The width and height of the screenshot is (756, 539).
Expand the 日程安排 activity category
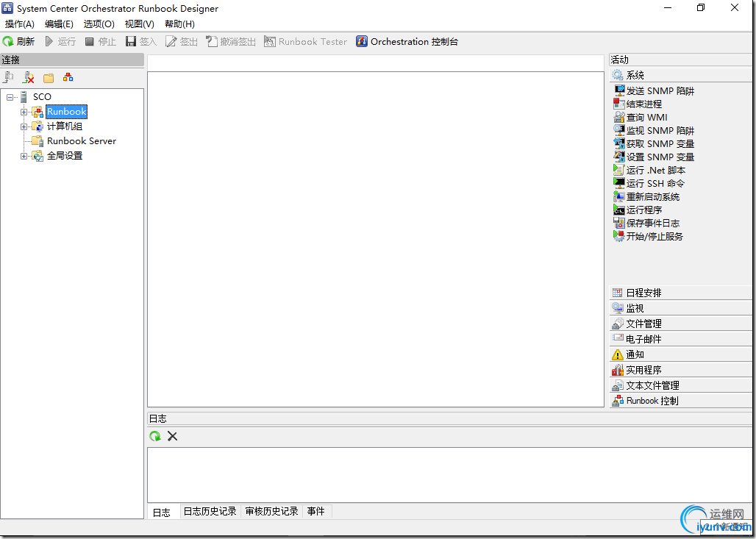coord(680,293)
